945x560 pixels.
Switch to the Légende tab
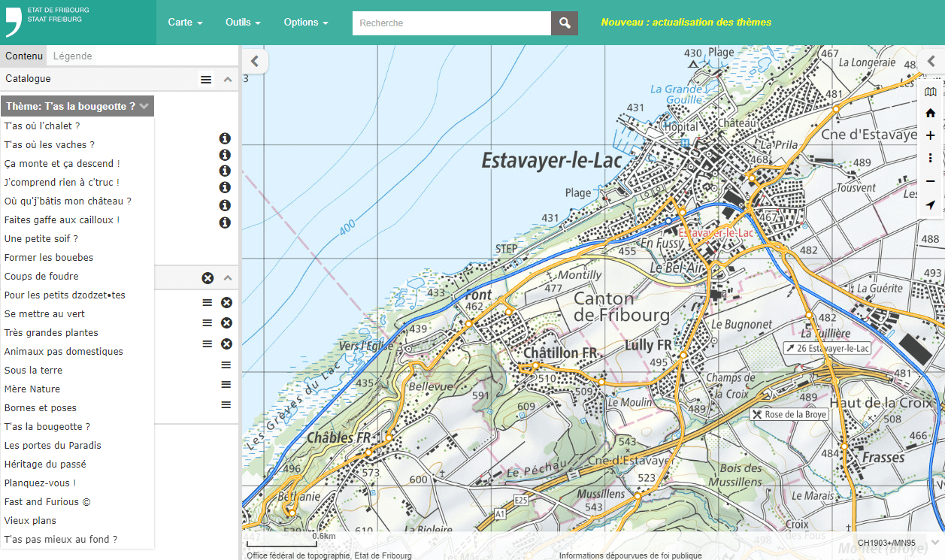pos(73,56)
